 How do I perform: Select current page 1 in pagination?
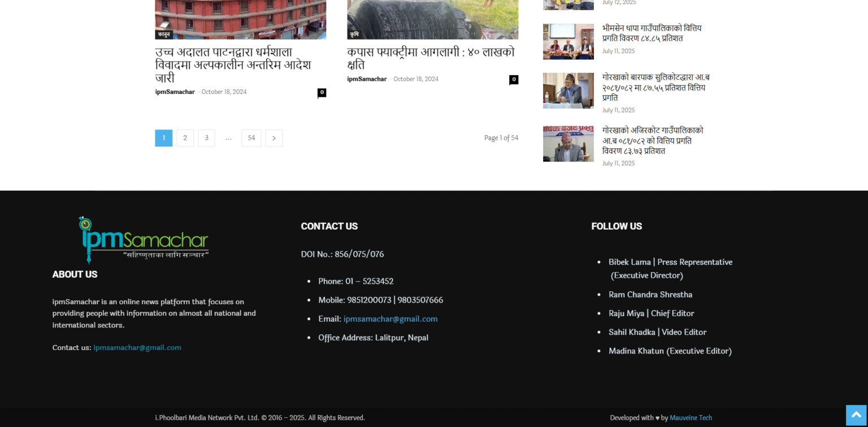[x=164, y=138]
